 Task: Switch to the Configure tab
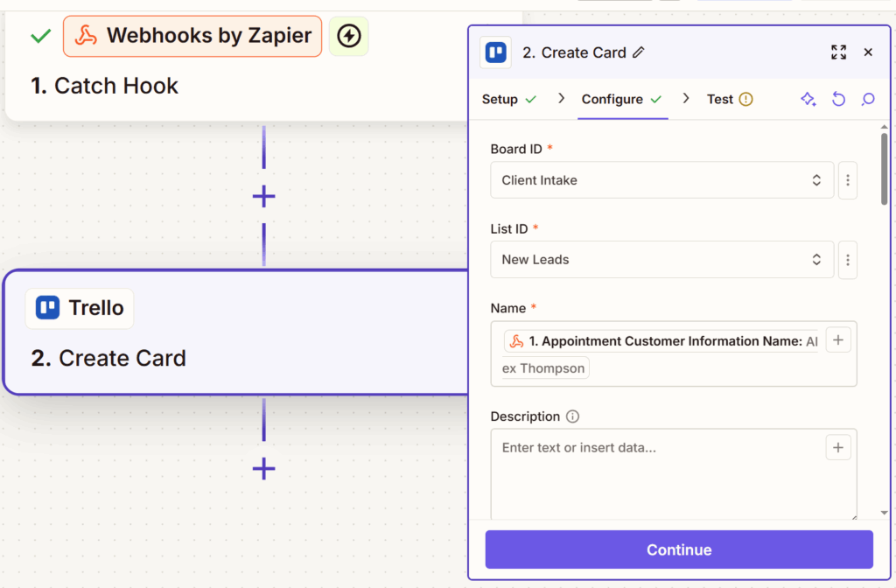pos(612,99)
